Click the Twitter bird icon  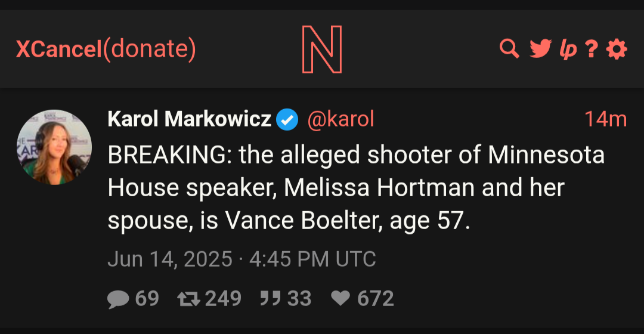point(540,49)
